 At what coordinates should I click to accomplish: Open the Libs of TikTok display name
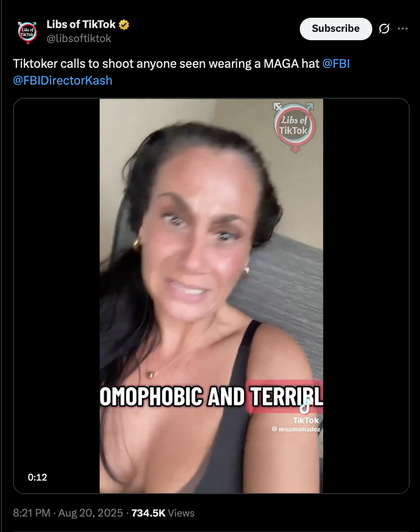coord(81,24)
